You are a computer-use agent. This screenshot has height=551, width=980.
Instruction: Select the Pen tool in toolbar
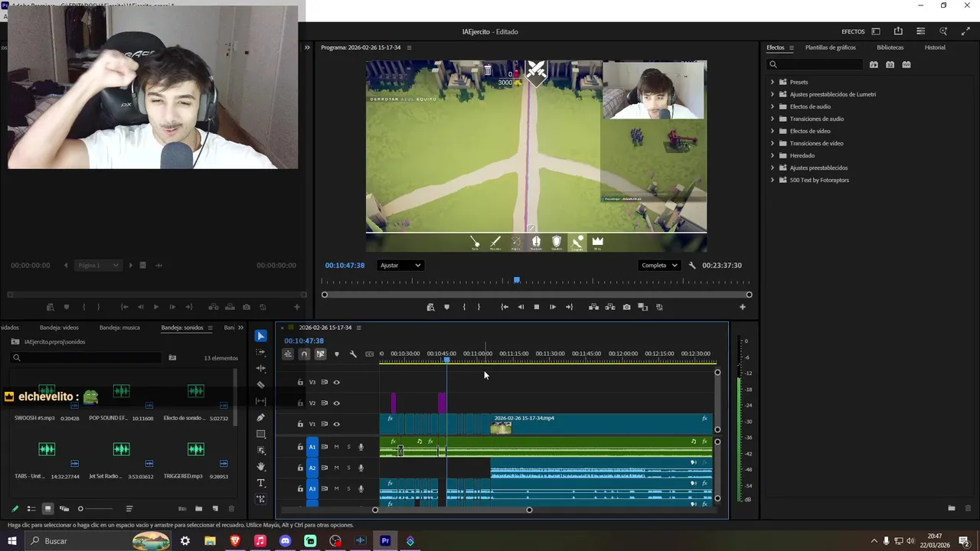click(x=260, y=418)
